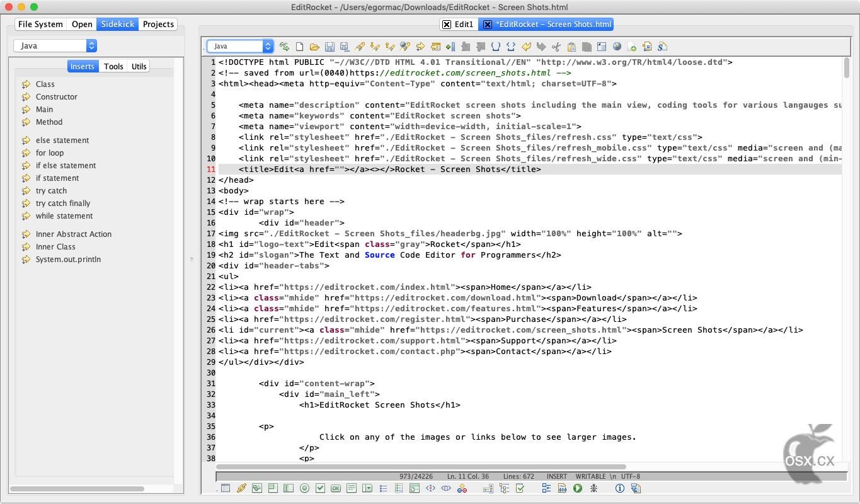Click the Cut scissors icon
Image resolution: width=860 pixels, height=504 pixels.
(x=556, y=47)
